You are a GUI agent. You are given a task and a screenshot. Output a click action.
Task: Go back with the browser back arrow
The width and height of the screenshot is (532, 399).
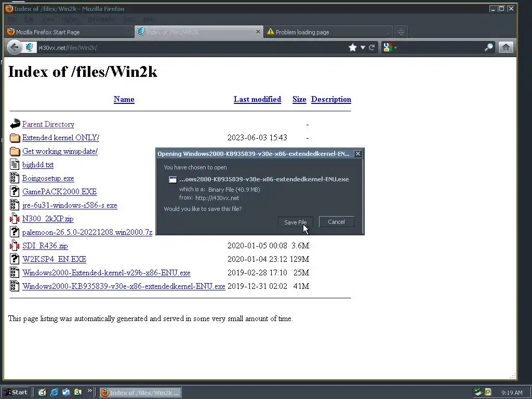click(x=14, y=47)
